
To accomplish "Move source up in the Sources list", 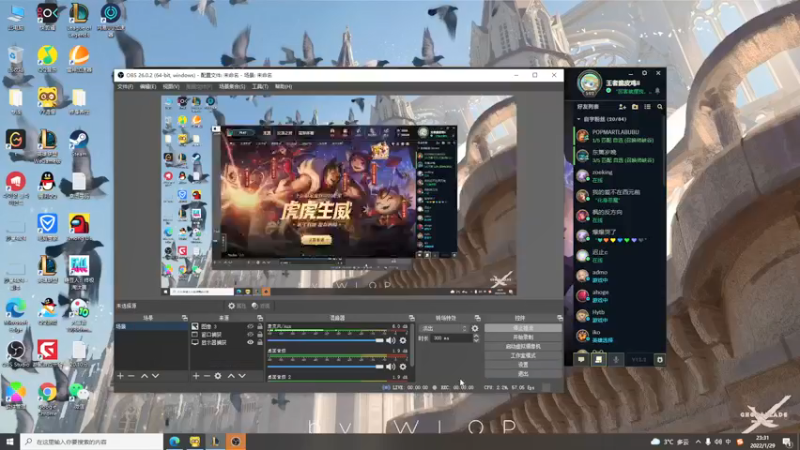I will point(231,376).
